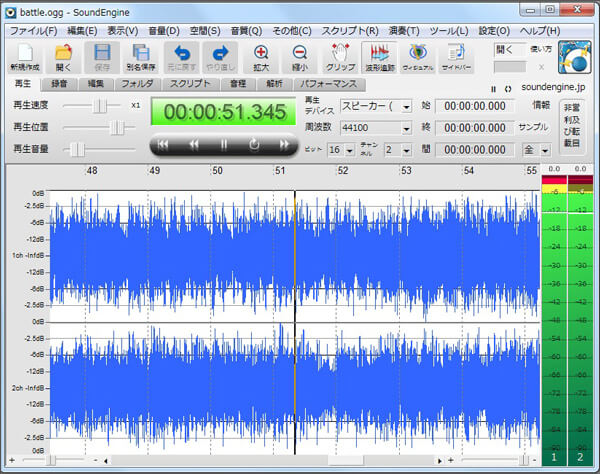The width and height of the screenshot is (600, 474).
Task: Click the soundengine.jp link
Action: coord(553,87)
